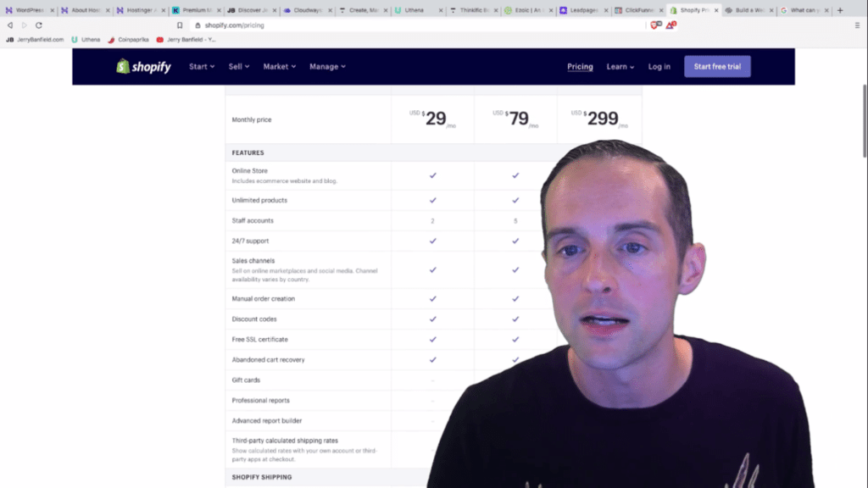Click the Manual order creation checkmark in $29 column
The image size is (868, 488).
pyautogui.click(x=433, y=299)
